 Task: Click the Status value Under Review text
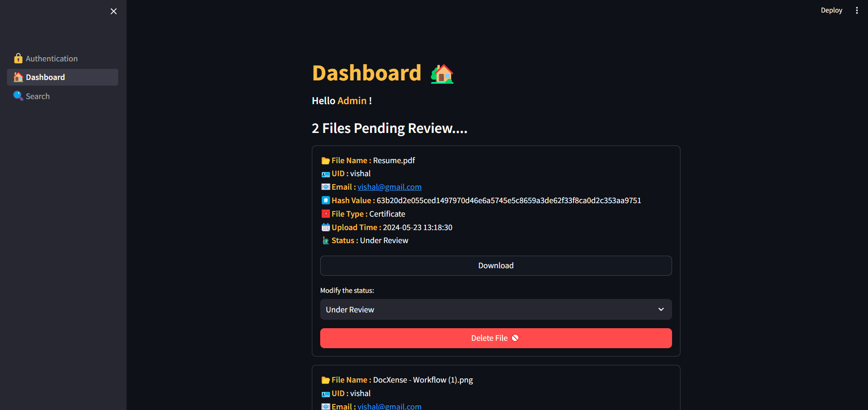tap(384, 240)
